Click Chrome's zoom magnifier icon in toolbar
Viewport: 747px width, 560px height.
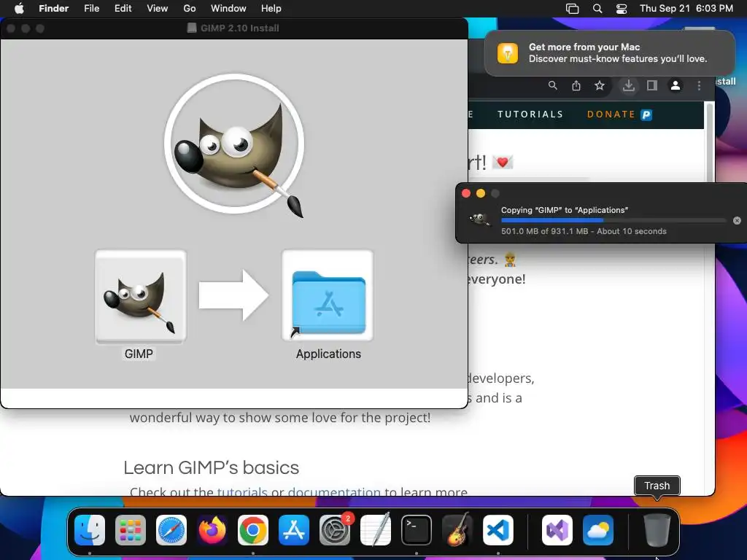553,85
